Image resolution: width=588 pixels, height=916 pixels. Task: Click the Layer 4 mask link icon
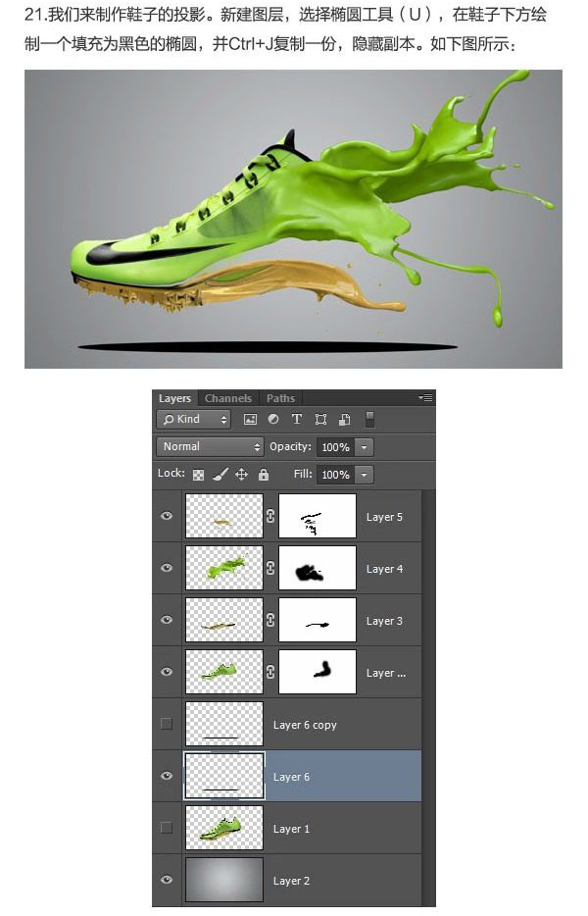270,568
